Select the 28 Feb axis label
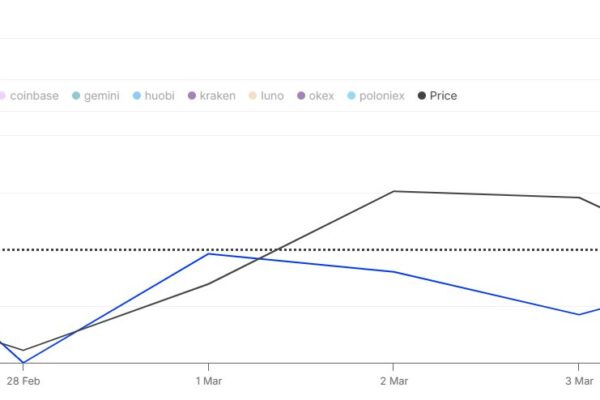The height and width of the screenshot is (400, 600). point(23,381)
